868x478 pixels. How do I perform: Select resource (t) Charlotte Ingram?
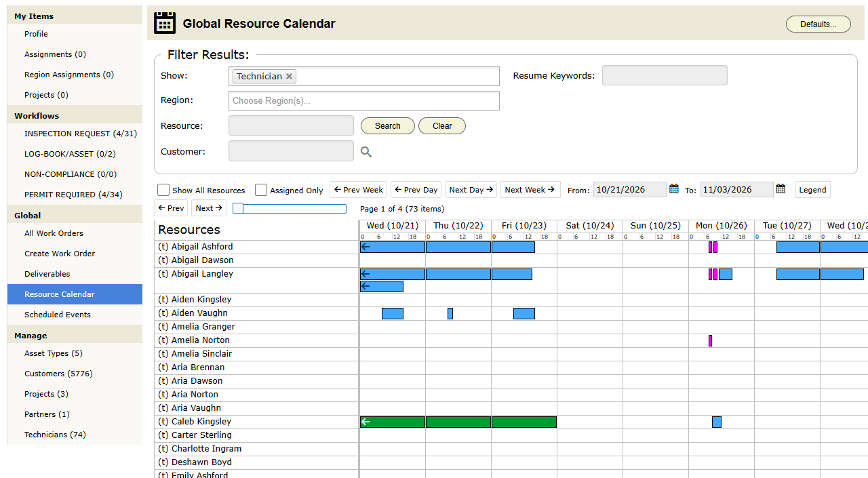(x=199, y=449)
